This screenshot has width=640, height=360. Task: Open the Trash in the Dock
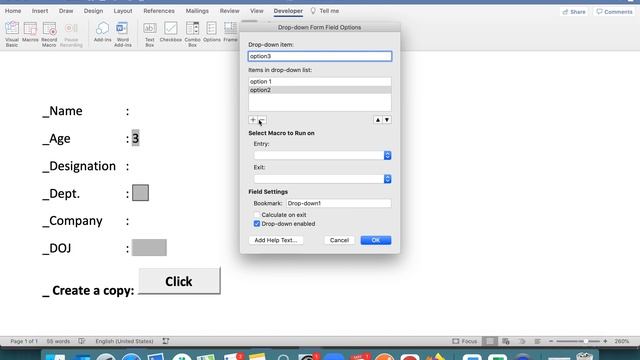[584, 356]
